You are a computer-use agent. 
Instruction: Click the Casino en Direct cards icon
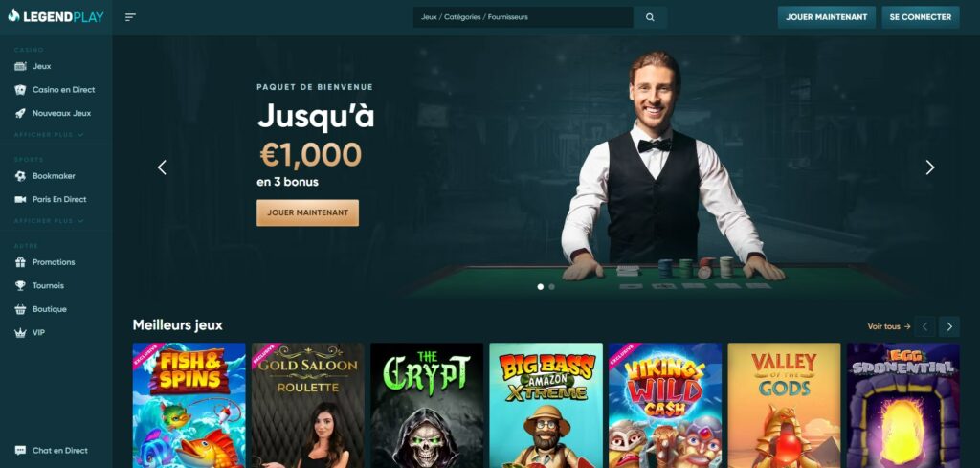click(x=21, y=90)
